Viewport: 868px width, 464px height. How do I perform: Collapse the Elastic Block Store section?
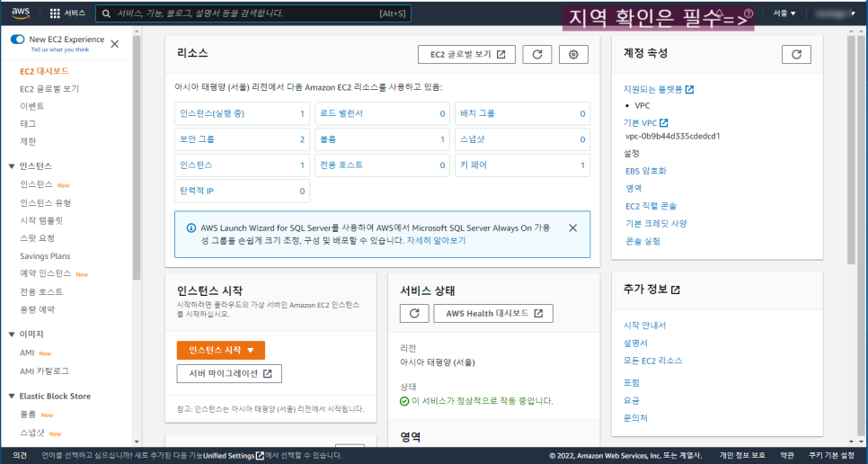[12, 396]
